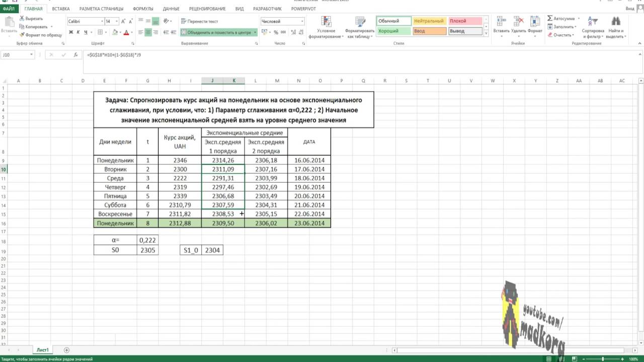Click the fill color bucket icon

115,32
